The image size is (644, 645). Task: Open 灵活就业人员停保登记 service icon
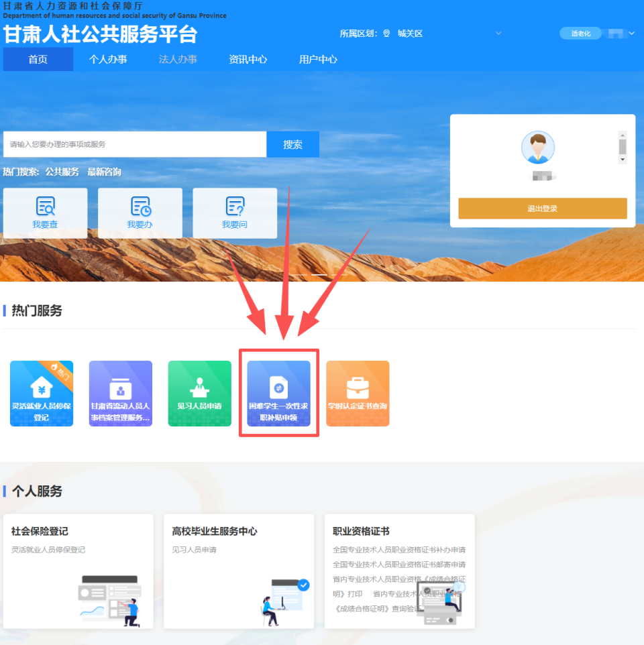pos(41,394)
